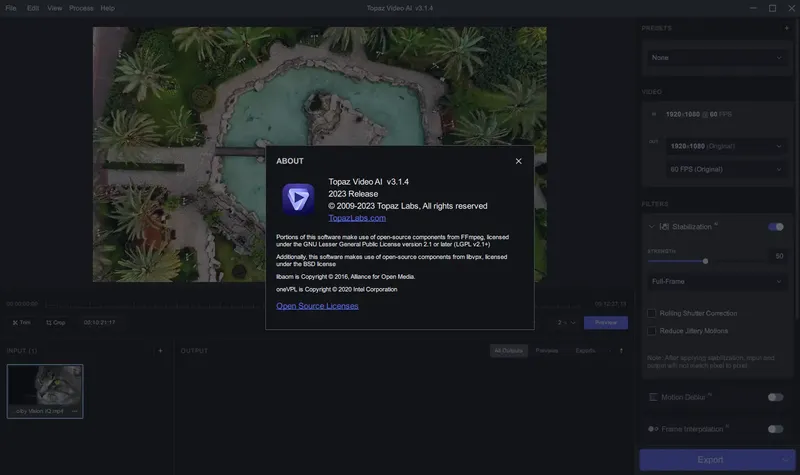Open the 60 FPS (Original) dropdown

click(725, 169)
